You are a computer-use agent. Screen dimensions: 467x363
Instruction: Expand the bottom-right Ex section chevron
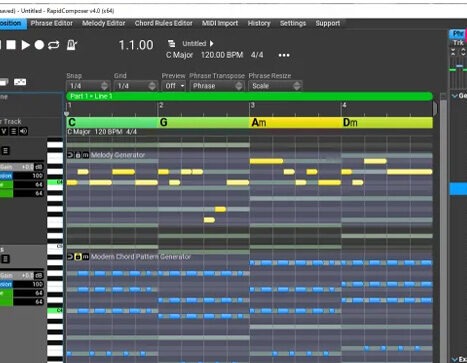coord(454,359)
